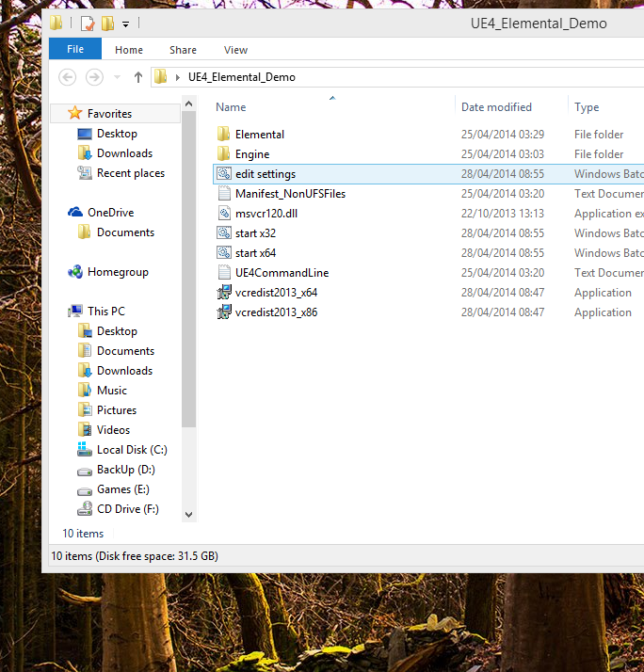Open Desktop under This PC
This screenshot has height=672, width=644.
click(117, 331)
